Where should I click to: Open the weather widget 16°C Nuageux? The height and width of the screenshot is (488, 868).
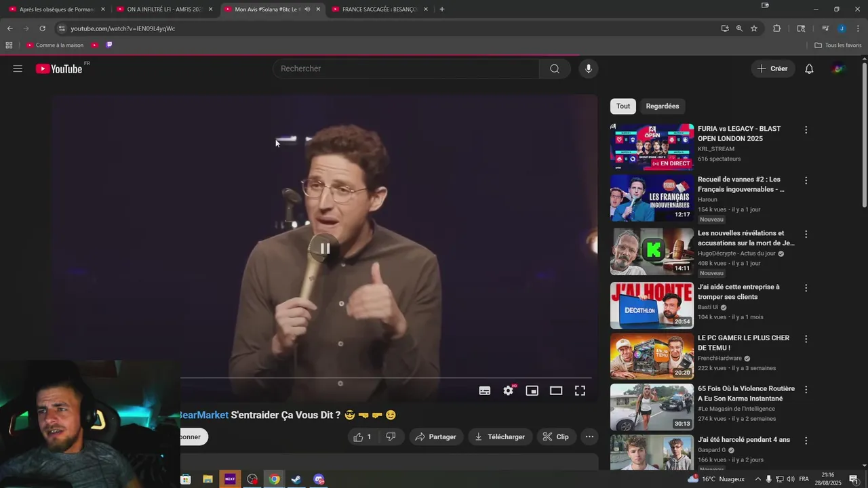tap(716, 479)
